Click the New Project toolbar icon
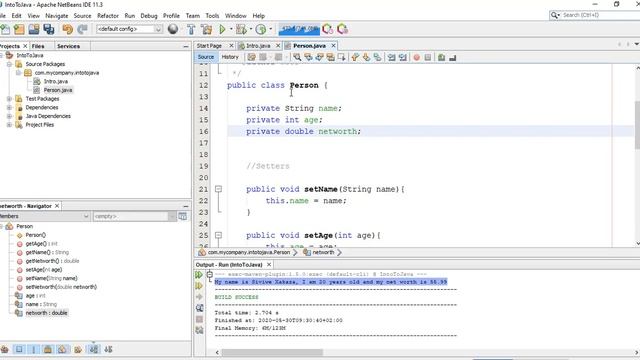This screenshot has width=640, height=360. click(x=19, y=29)
